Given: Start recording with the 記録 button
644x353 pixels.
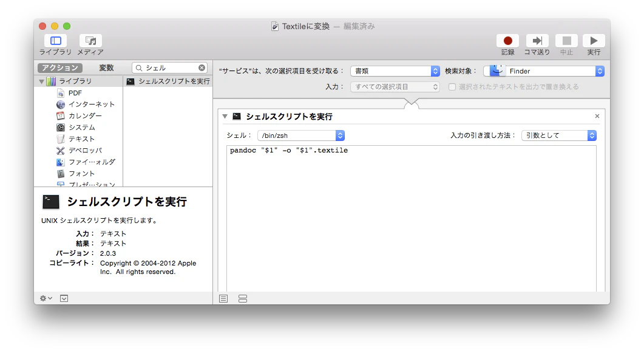Looking at the screenshot, I should pyautogui.click(x=507, y=41).
